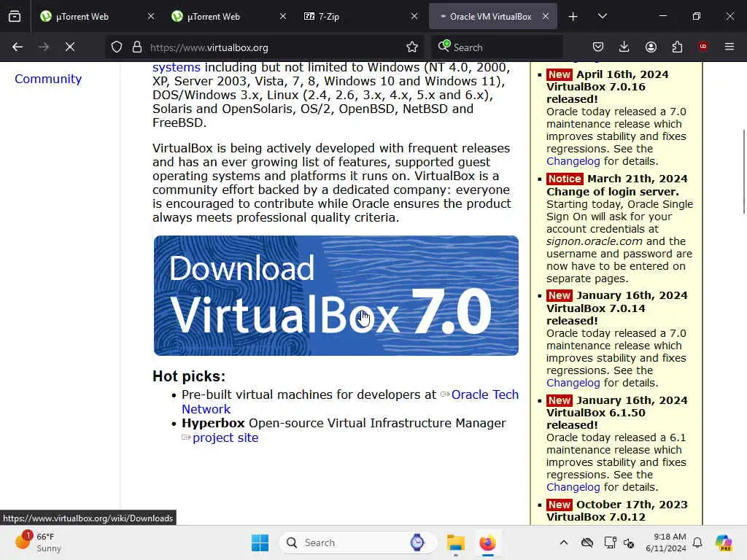Select the Oracle VM VirtualBox tab

click(491, 17)
